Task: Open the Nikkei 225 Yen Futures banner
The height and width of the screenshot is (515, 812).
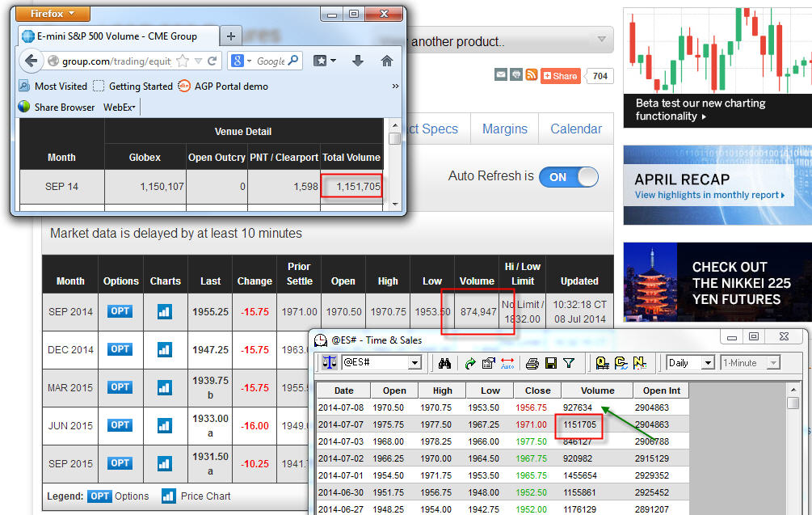Action: [717, 282]
